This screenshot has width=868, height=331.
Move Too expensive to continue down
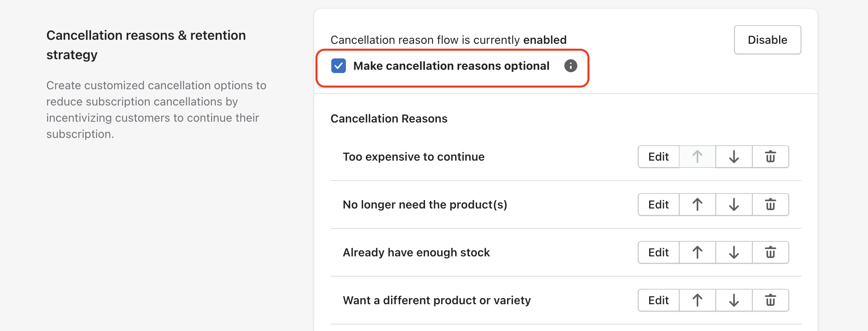click(x=734, y=157)
